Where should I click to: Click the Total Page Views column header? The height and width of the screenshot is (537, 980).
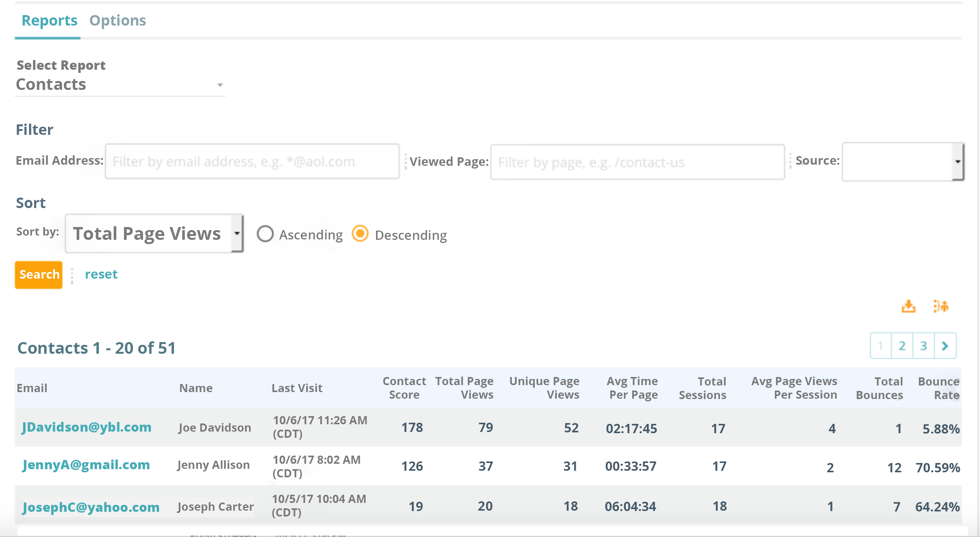click(x=464, y=388)
